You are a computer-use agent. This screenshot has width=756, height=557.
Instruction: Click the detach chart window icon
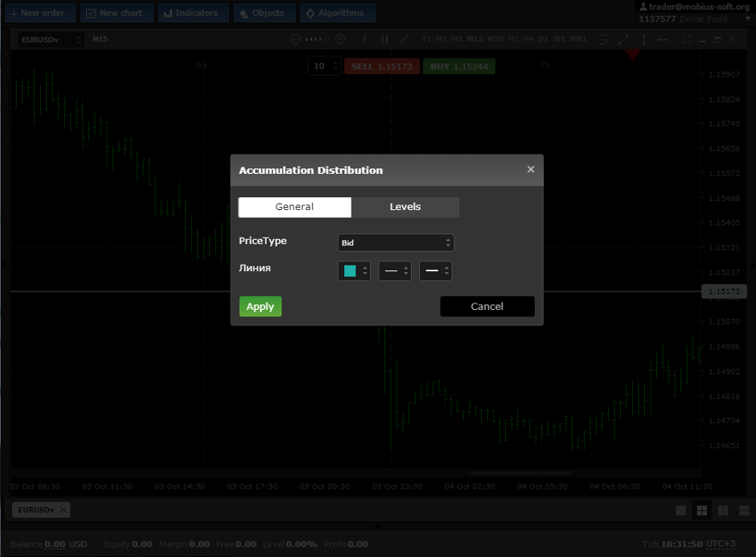(687, 39)
